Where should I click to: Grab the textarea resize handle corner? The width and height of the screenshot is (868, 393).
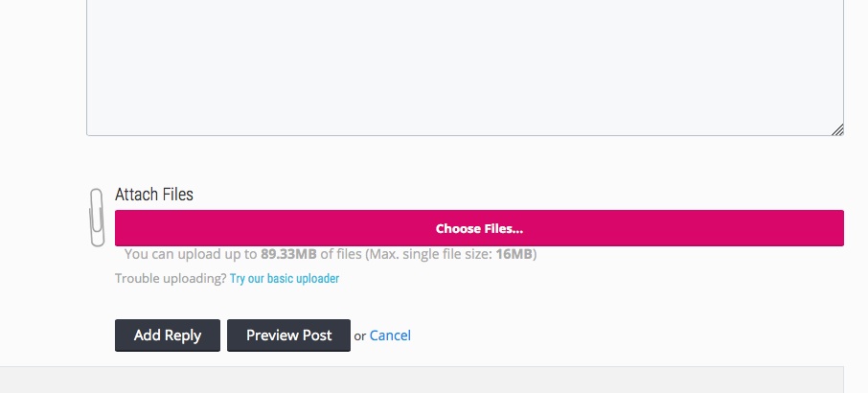tap(837, 129)
